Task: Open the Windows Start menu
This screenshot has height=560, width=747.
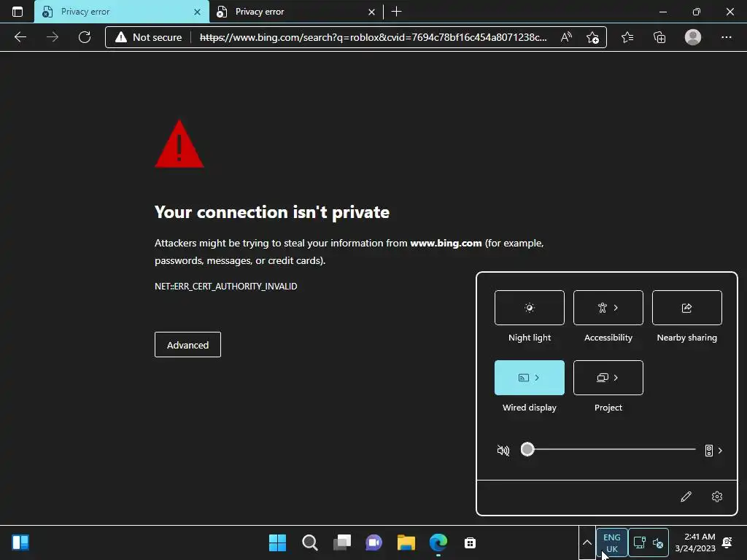Action: tap(277, 542)
